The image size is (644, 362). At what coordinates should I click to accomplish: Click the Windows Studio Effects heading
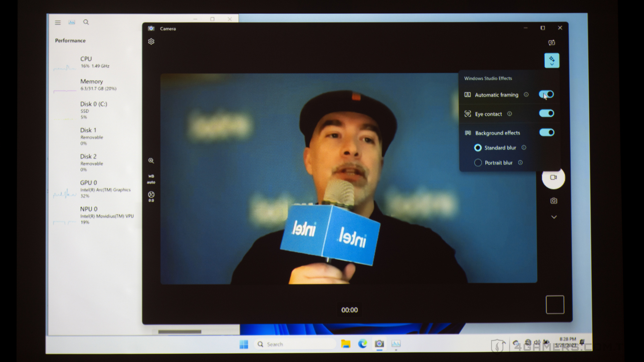tap(488, 78)
